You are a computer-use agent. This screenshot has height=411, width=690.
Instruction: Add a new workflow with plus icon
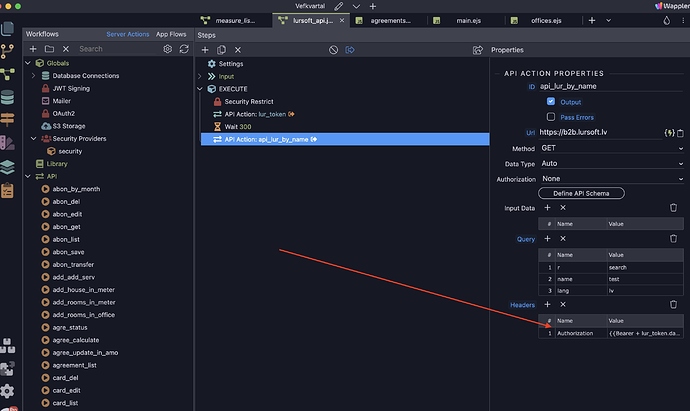(x=33, y=49)
